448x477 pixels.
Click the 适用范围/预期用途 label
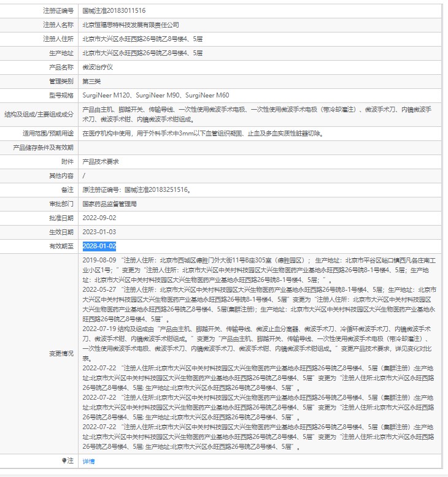[48, 133]
